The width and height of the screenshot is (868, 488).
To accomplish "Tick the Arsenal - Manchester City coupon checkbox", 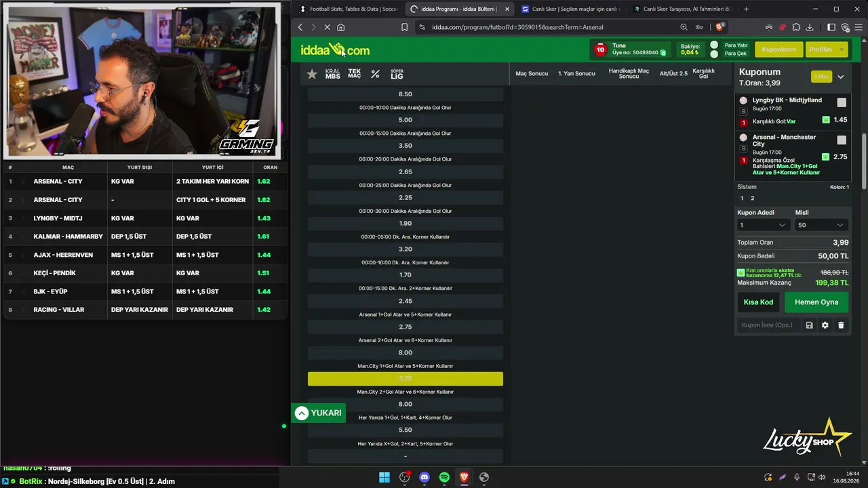I will 842,140.
